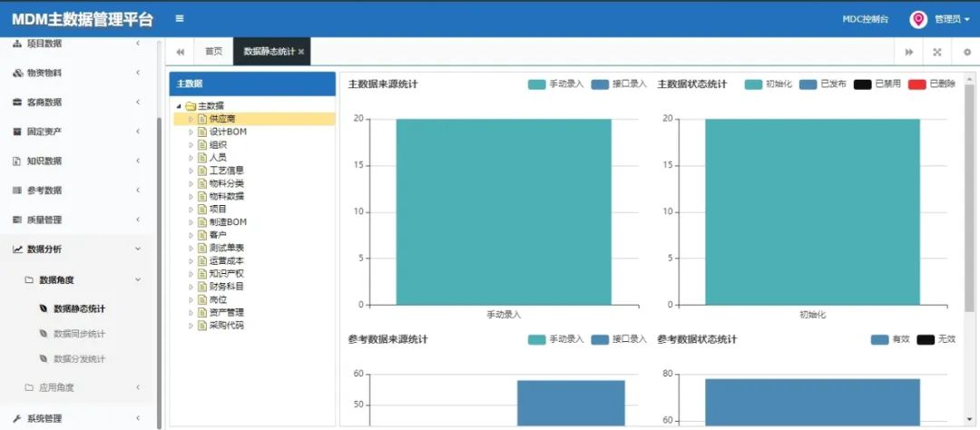The image size is (980, 430).
Task: Click the 应用角度 folder icon
Action: 29,387
